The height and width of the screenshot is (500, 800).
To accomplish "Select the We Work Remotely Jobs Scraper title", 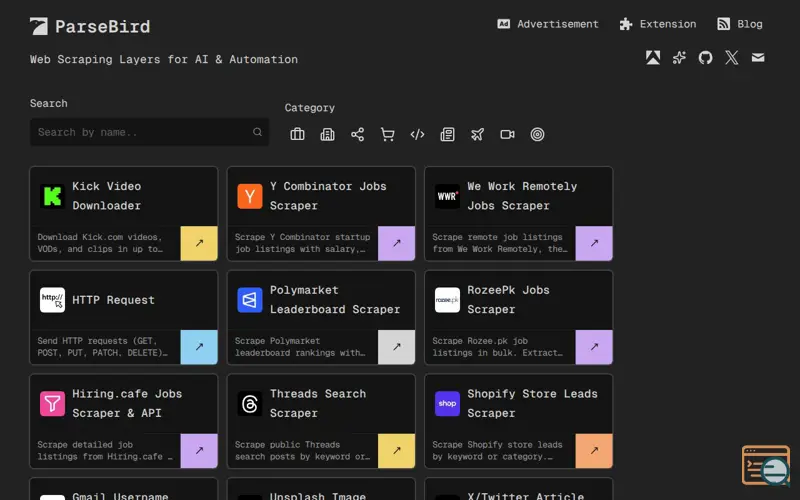I will point(522,196).
